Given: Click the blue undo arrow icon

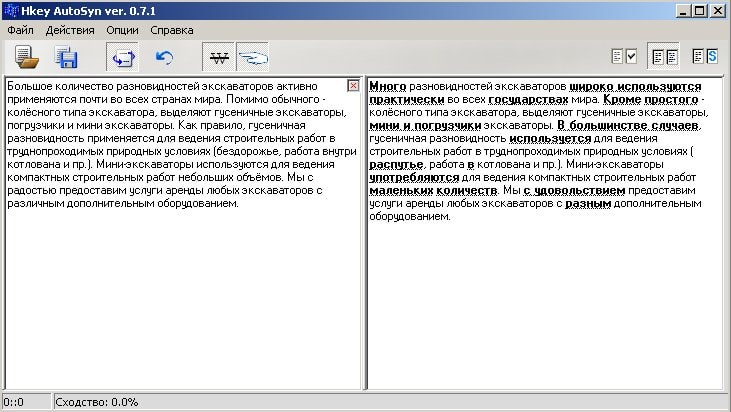Looking at the screenshot, I should click(165, 58).
